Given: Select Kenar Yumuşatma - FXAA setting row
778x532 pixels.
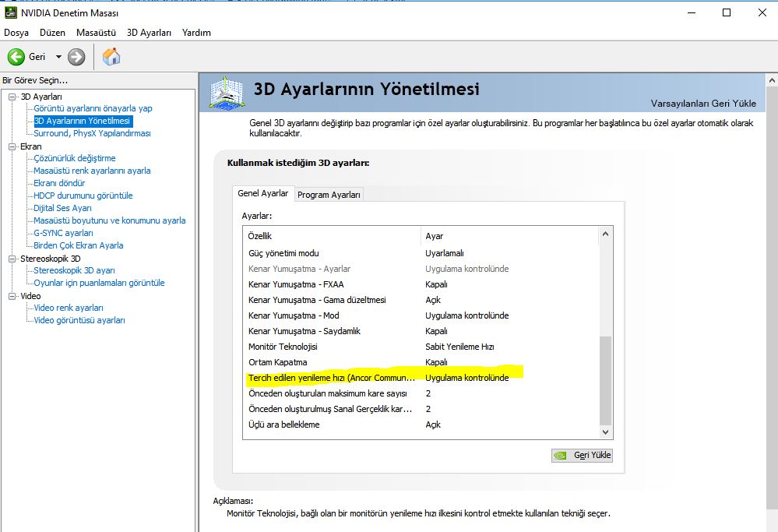Looking at the screenshot, I should point(421,284).
